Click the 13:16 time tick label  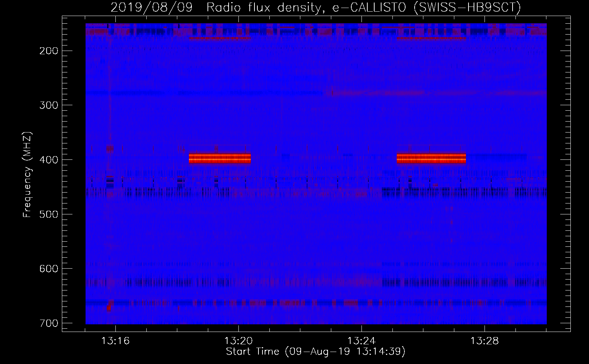click(x=115, y=341)
